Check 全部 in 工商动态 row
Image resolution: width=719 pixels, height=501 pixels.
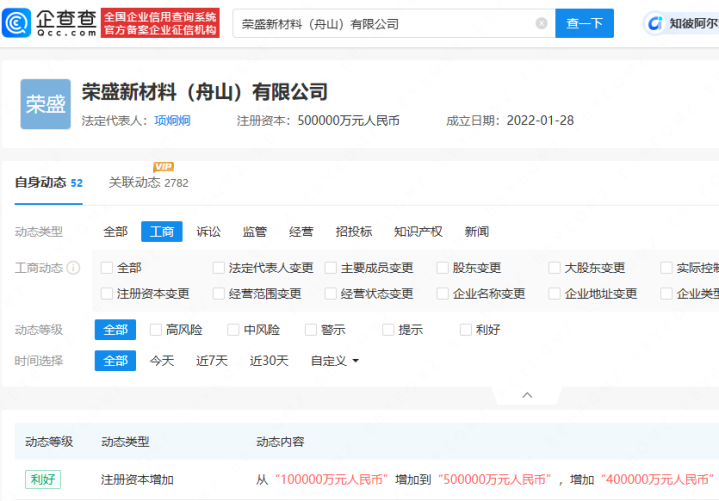click(x=107, y=268)
